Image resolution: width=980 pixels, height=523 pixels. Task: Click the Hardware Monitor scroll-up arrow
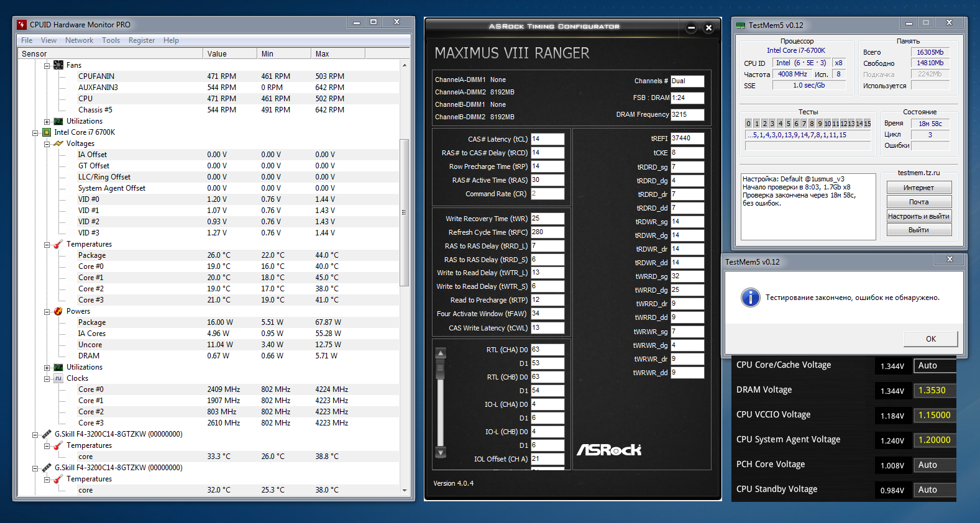coord(405,65)
